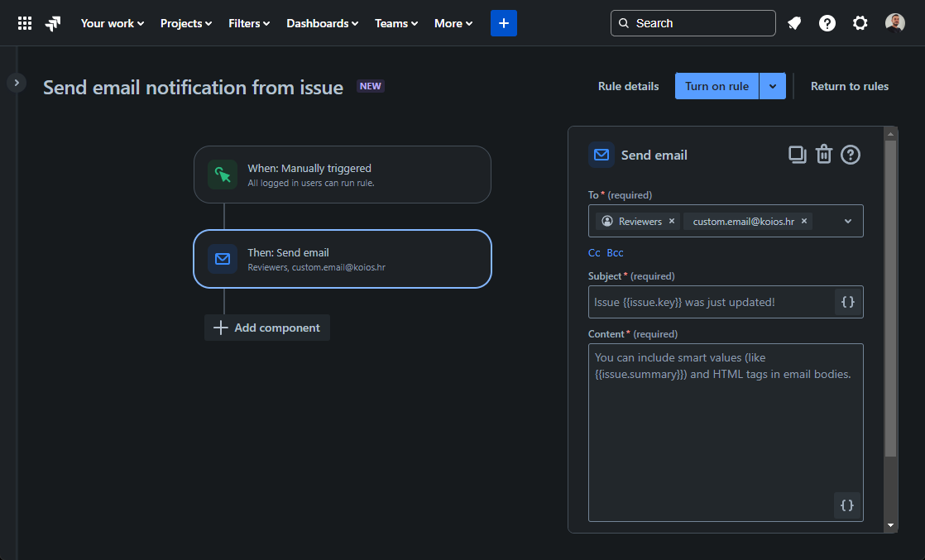Expand the left sidebar panel
This screenshot has width=925, height=560.
[x=16, y=83]
